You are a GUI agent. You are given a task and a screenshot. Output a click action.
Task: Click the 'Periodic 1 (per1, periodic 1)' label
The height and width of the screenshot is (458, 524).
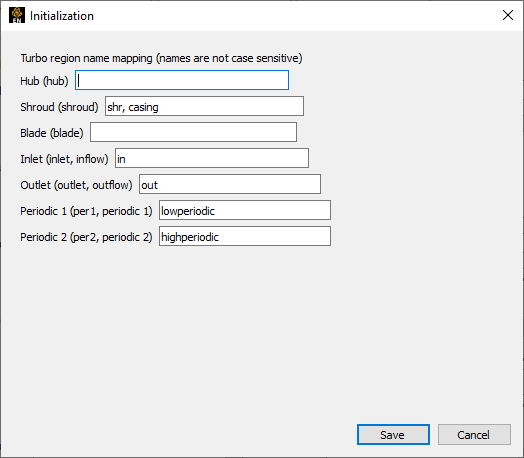[86, 211]
